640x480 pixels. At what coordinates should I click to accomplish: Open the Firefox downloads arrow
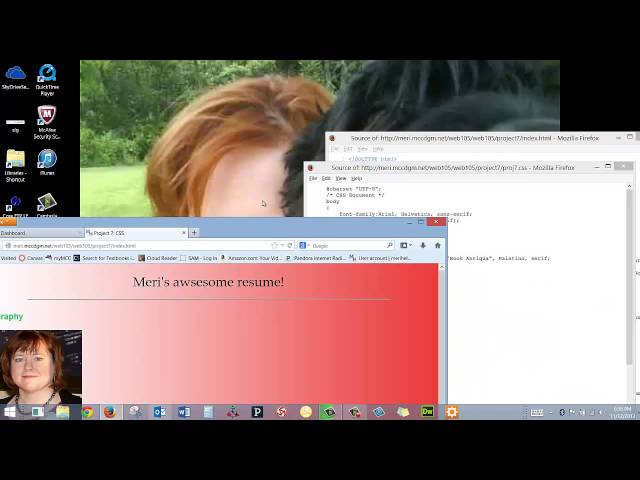coord(423,245)
